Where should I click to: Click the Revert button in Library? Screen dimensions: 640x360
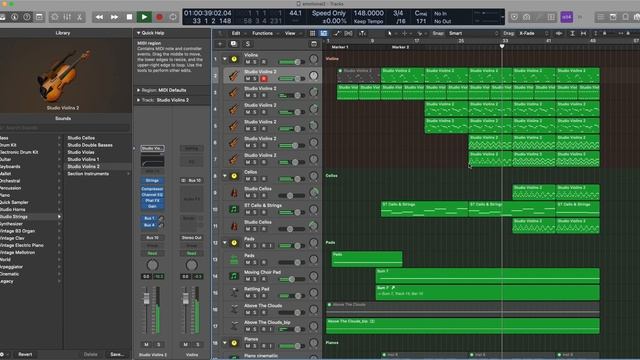click(x=25, y=354)
